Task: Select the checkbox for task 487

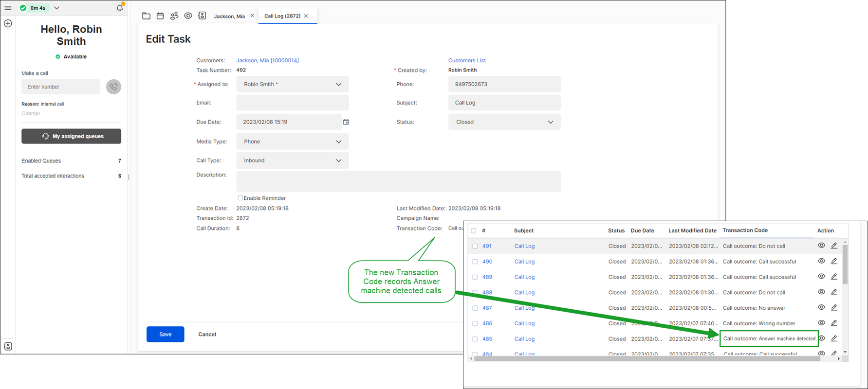Action: (475, 308)
